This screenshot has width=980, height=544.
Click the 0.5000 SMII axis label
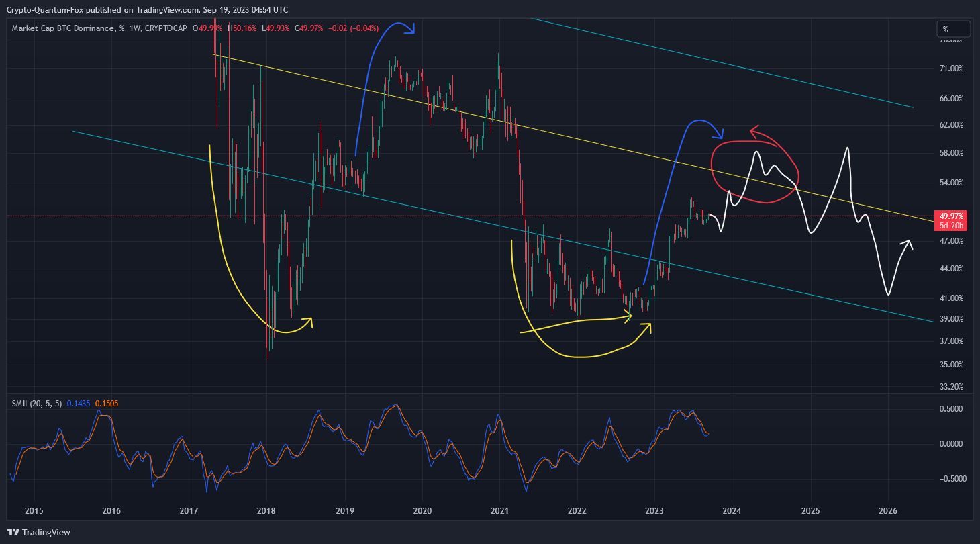pyautogui.click(x=952, y=409)
